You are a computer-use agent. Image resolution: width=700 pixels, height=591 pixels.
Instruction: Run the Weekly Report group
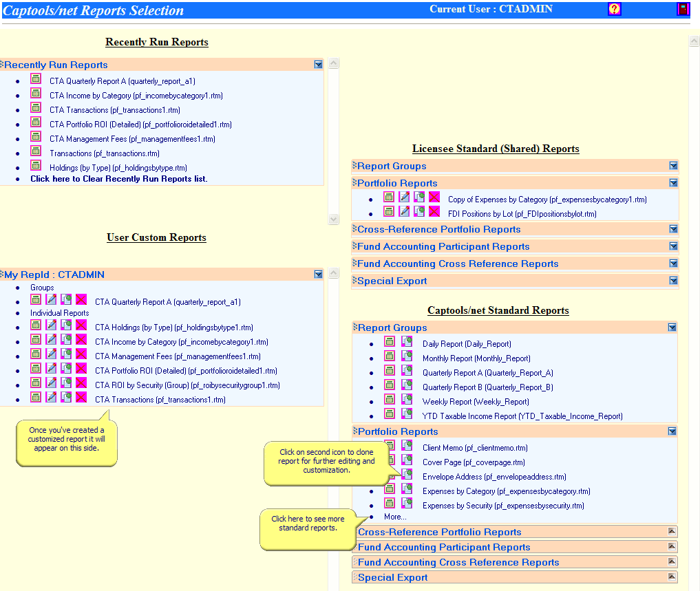pyautogui.click(x=390, y=400)
